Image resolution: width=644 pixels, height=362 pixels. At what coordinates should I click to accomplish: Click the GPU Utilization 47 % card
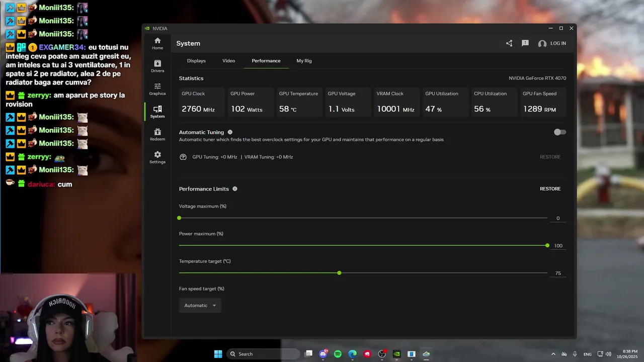445,102
